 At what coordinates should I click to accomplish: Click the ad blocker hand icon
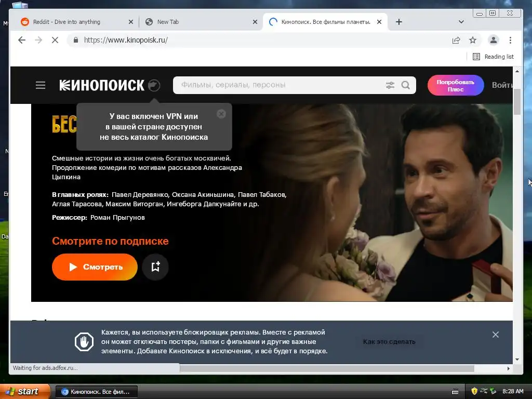(x=84, y=341)
